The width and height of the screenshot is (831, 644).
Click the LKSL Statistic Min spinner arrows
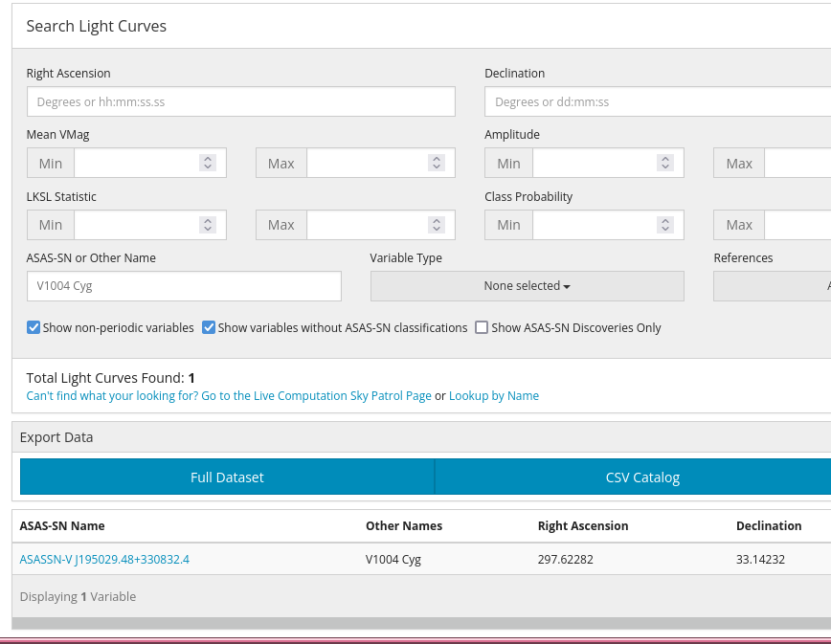pos(208,225)
